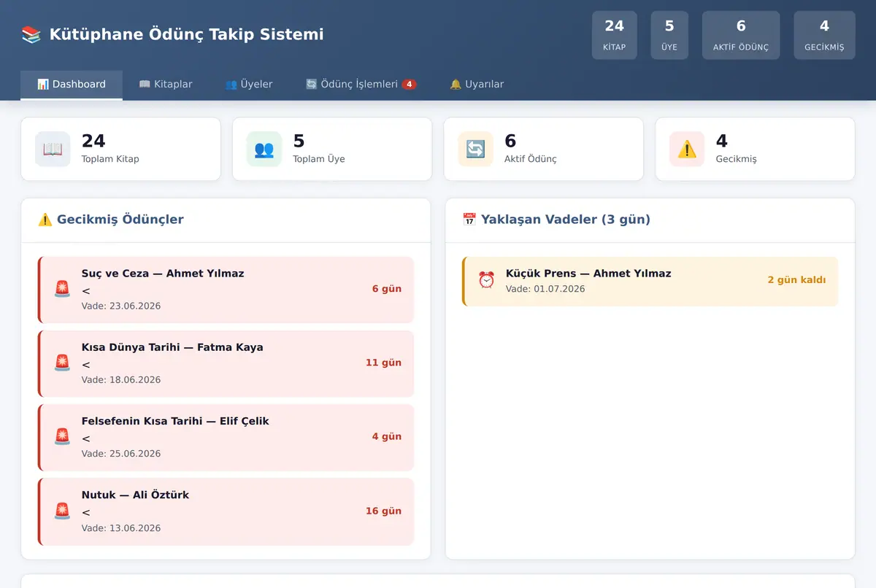876x588 pixels.
Task: Select the "Kısa Dünya Tarihi — Fatma Kaya" entry title
Action: [x=172, y=347]
